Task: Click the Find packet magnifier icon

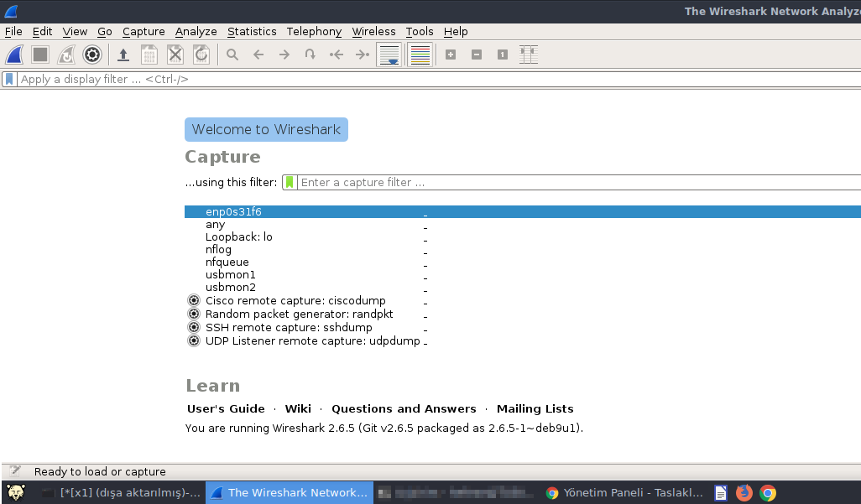Action: click(232, 55)
